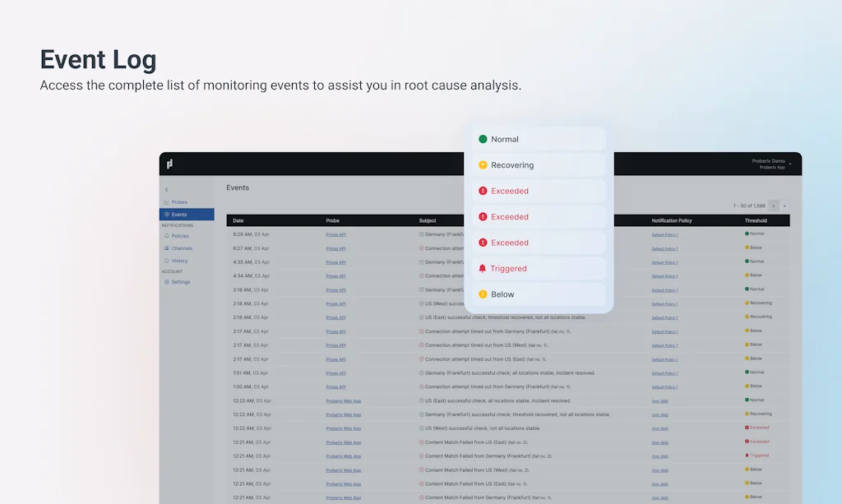Click the Triggered alarm bell icon in popup
This screenshot has width=842, height=504.
(x=483, y=268)
